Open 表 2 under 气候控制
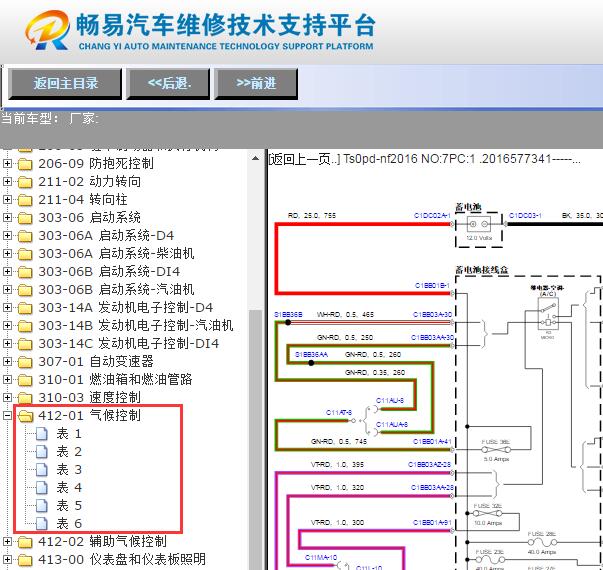603x570 pixels. click(69, 452)
